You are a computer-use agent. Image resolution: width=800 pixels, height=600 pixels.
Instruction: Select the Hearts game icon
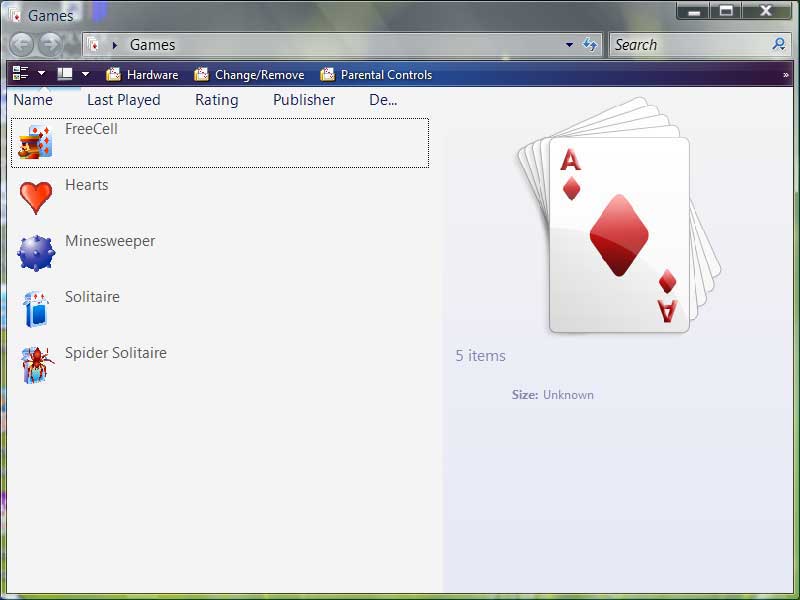(36, 197)
